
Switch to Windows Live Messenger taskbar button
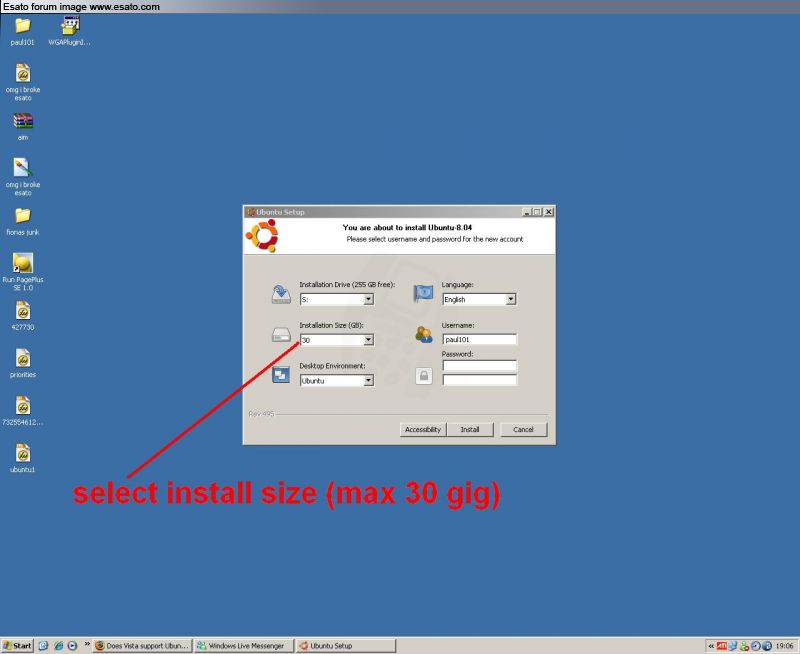244,646
